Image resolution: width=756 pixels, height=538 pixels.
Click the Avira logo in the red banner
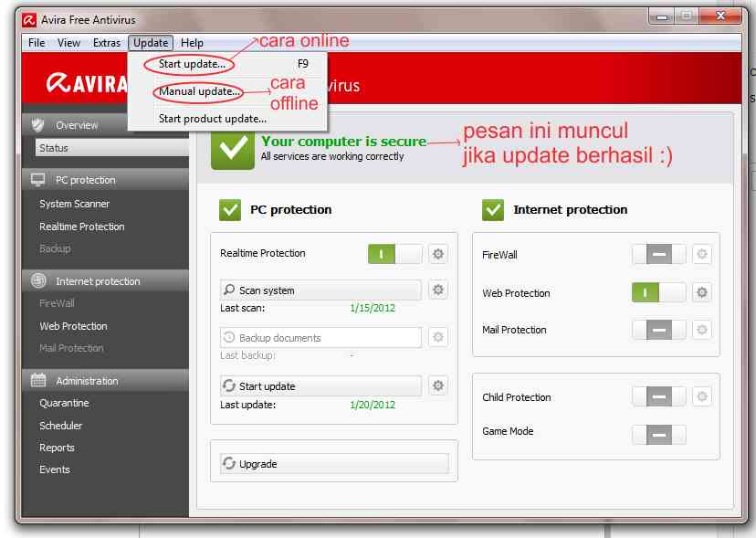pos(87,83)
